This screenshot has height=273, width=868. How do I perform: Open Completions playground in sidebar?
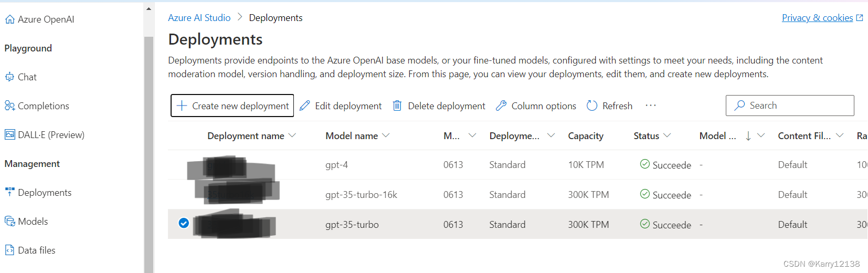click(37, 106)
